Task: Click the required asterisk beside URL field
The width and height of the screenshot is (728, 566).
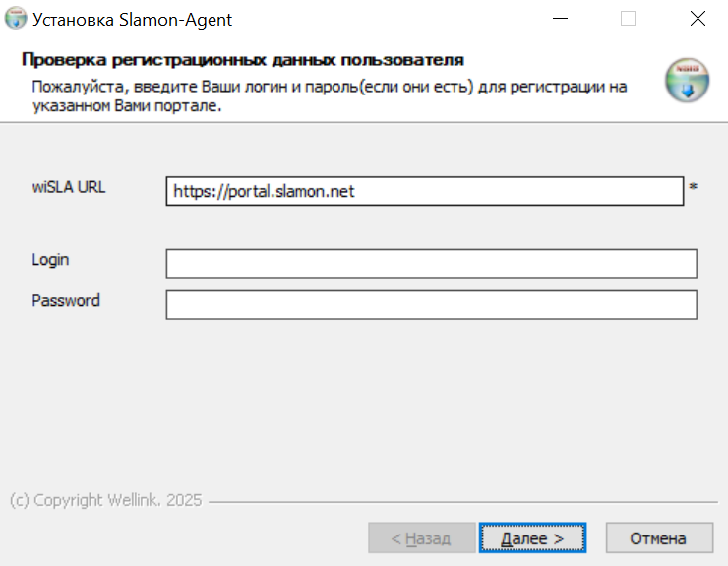Action: click(693, 187)
